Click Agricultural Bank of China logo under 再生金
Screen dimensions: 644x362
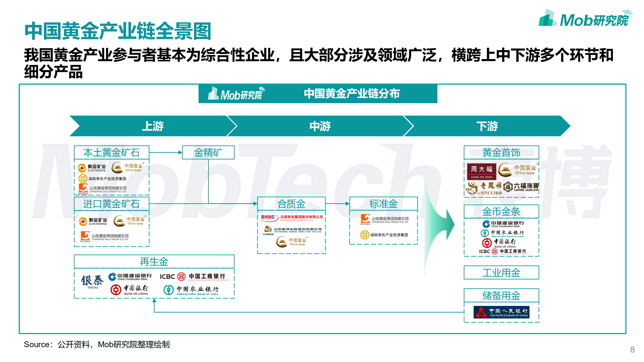[x=191, y=290]
